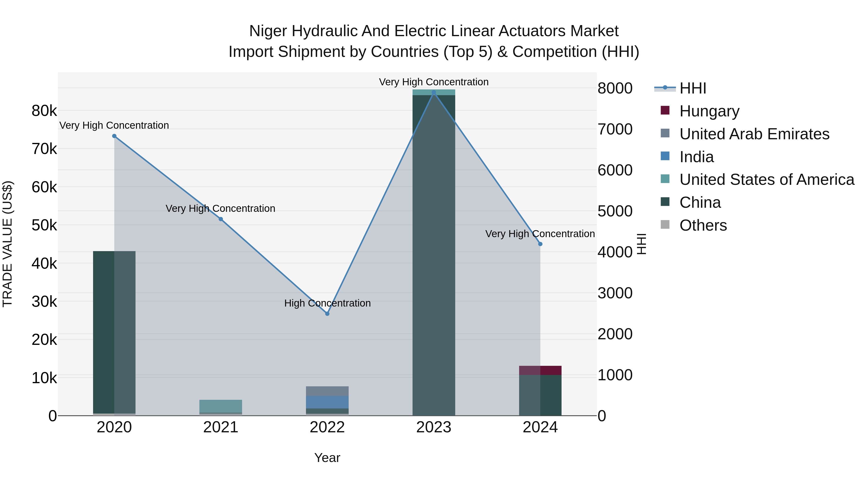Select the 2023 HHI data point
Image resolution: width=868 pixels, height=488 pixels.
click(x=434, y=92)
